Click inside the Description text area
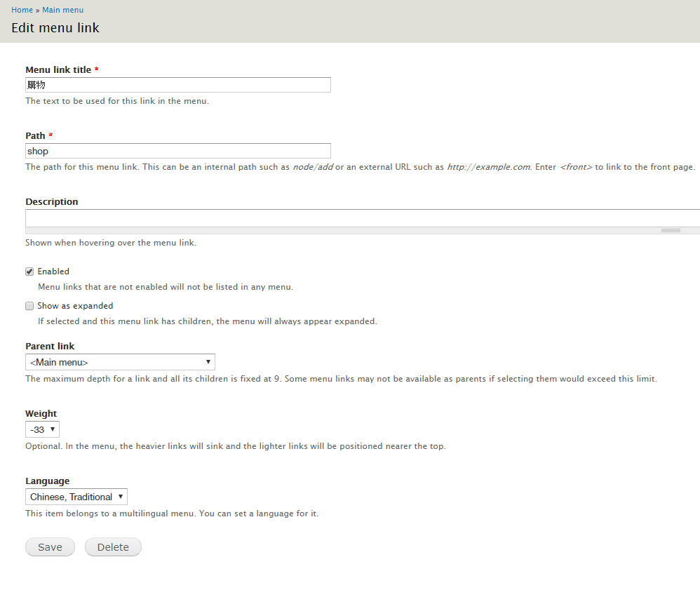Viewport: 700px width, 590px height. (363, 218)
